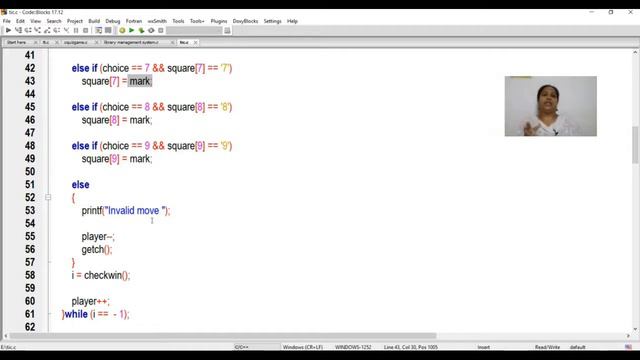Click line number 51 in margin

(x=30, y=184)
